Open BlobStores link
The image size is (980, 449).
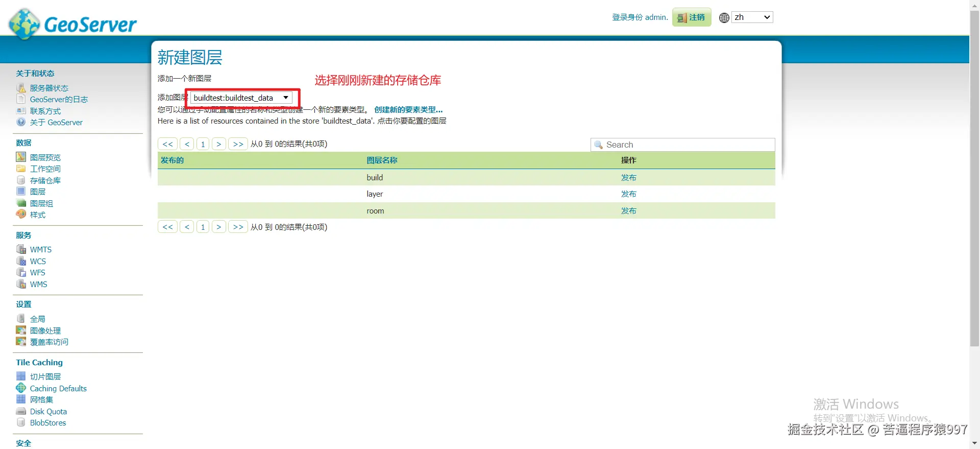[48, 423]
